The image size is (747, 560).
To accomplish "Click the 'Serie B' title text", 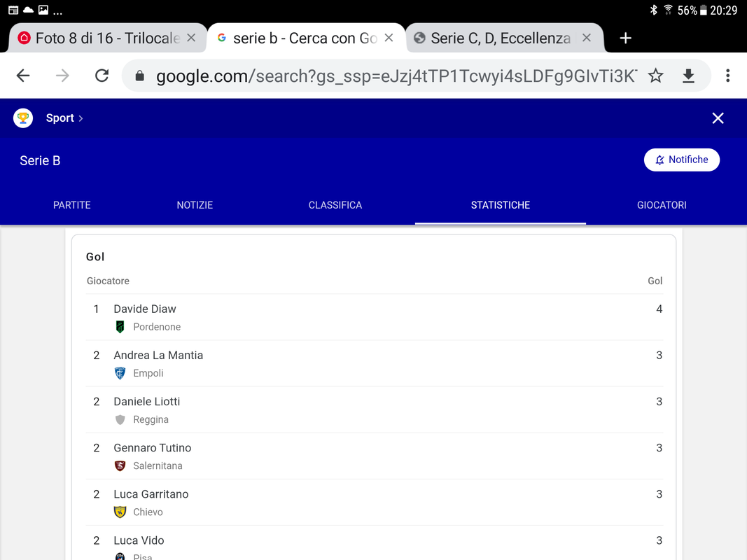I will point(40,160).
